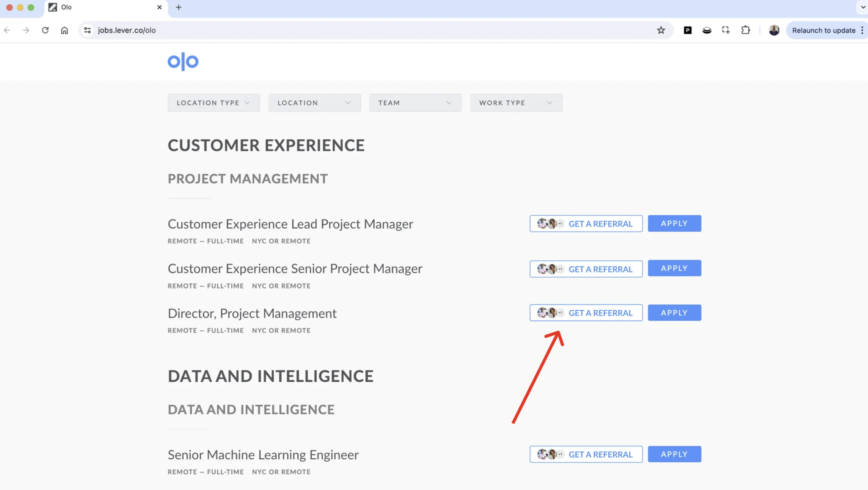Open Customer Experience Lead Project Manager posting
Viewport: 868px width, 490px height.
290,224
